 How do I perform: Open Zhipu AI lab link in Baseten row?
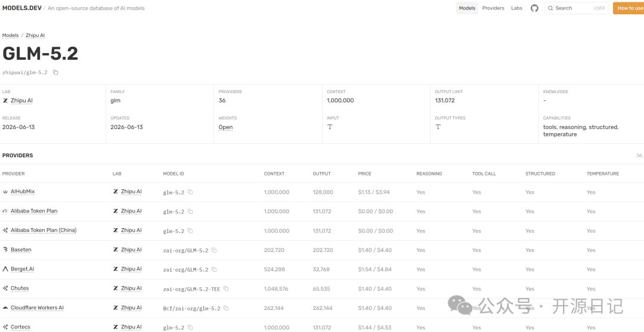pyautogui.click(x=131, y=250)
